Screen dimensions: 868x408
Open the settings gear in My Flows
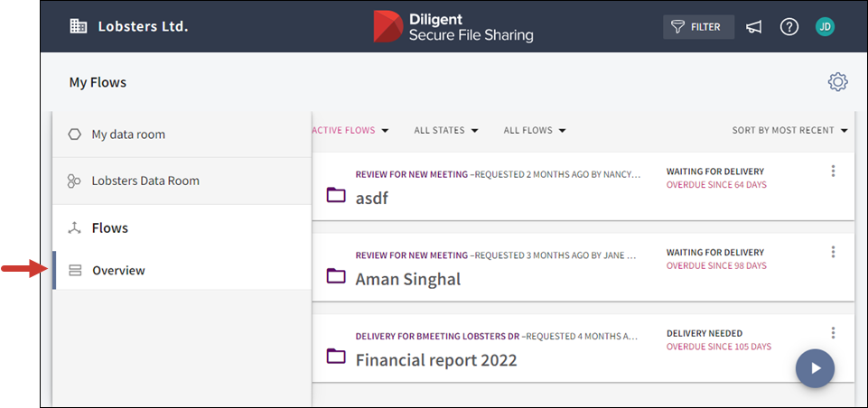point(837,82)
